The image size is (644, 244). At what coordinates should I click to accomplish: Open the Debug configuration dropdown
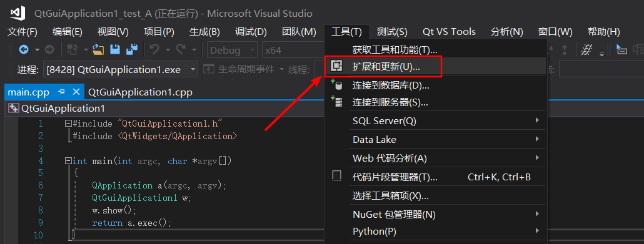(x=232, y=50)
